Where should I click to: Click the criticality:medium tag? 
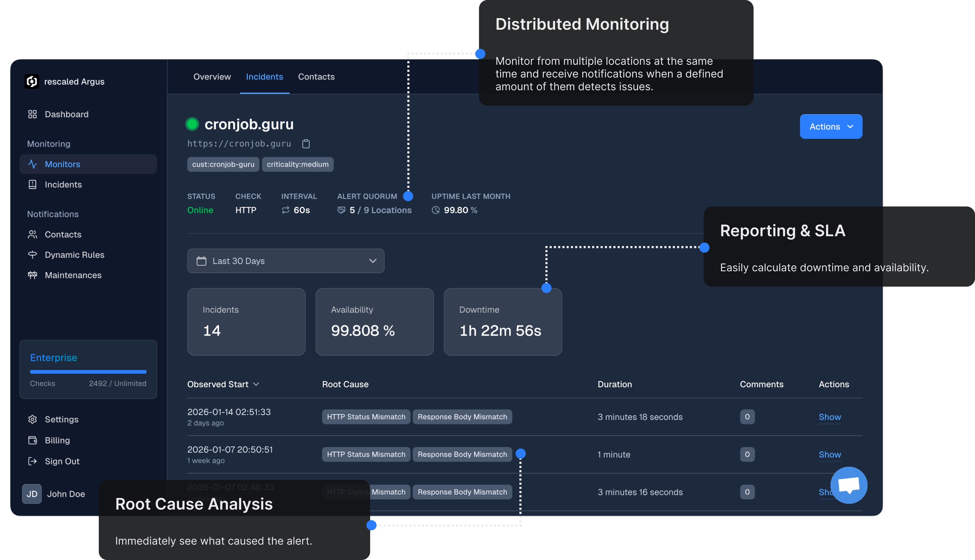click(x=297, y=164)
